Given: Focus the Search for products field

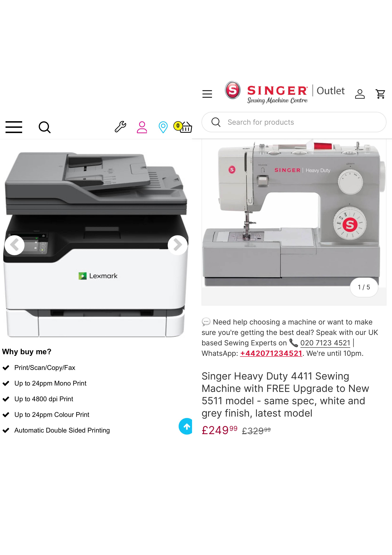Looking at the screenshot, I should 294,122.
